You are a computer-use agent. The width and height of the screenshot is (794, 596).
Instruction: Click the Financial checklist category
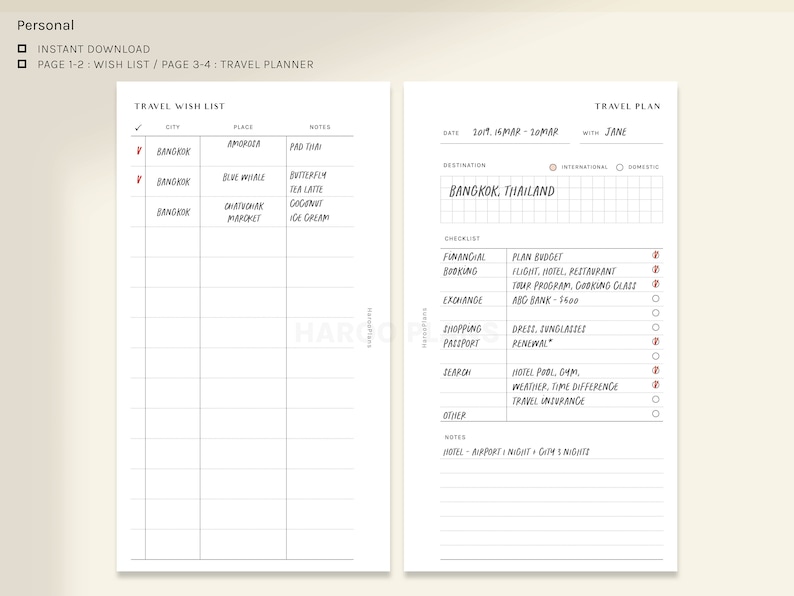tap(464, 257)
